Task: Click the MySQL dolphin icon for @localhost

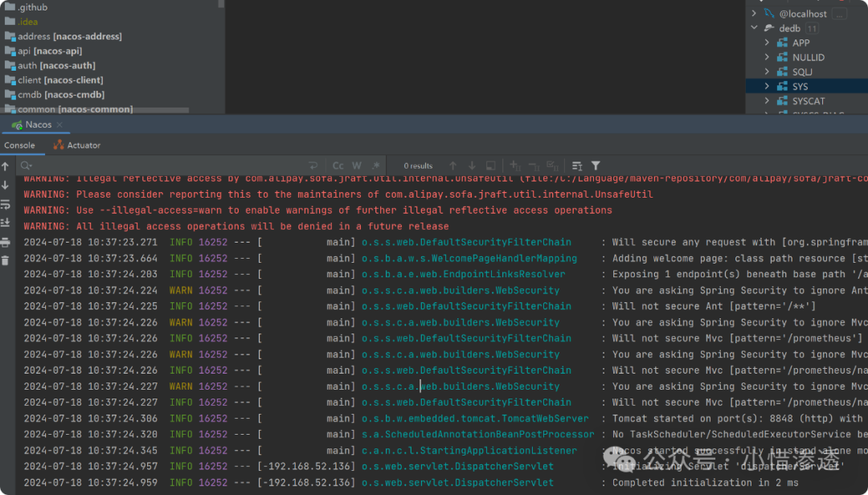Action: point(769,14)
